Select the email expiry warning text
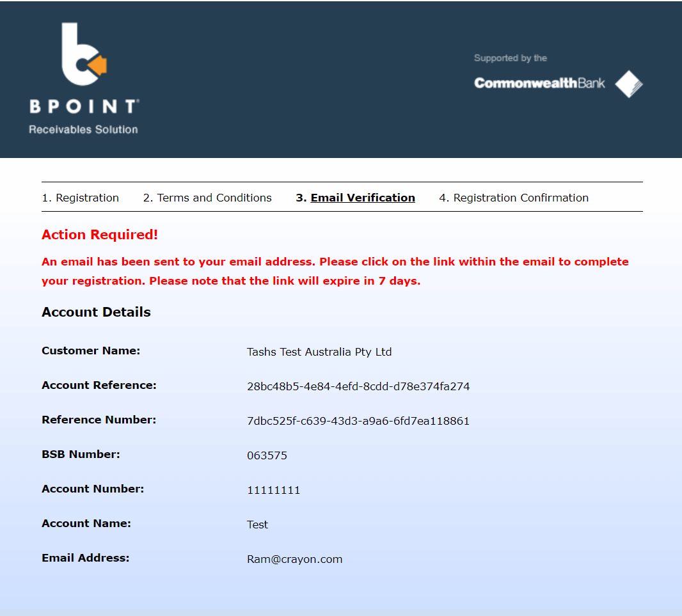This screenshot has width=682, height=616. pos(334,271)
